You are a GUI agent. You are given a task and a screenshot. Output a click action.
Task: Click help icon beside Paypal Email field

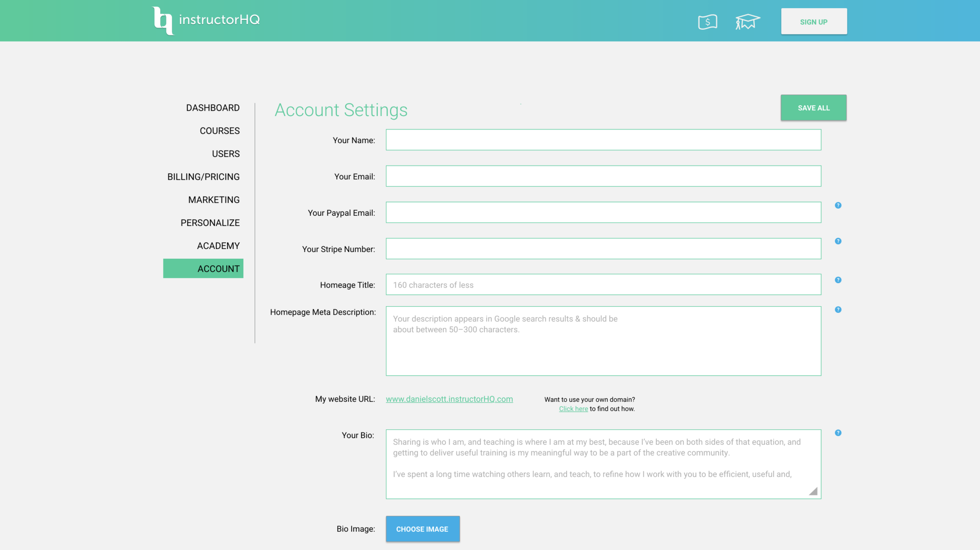(x=838, y=206)
